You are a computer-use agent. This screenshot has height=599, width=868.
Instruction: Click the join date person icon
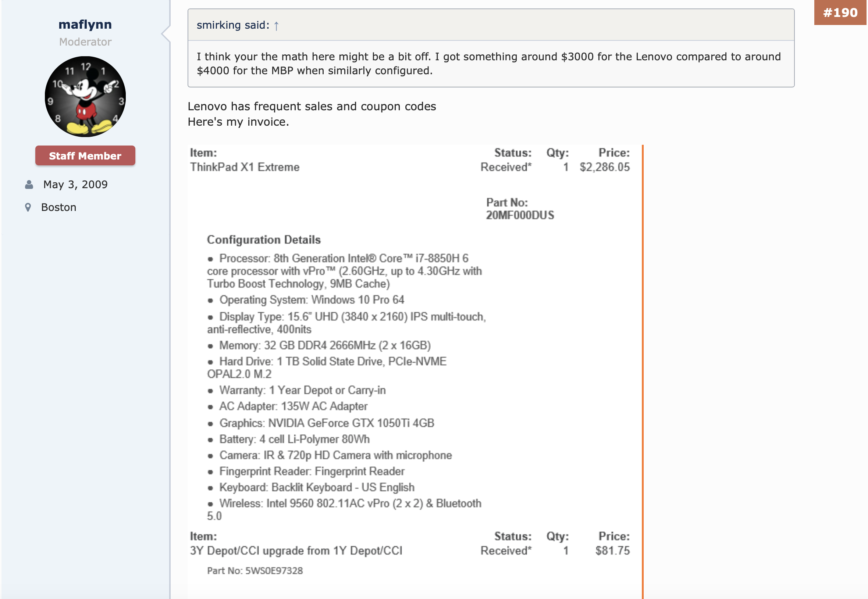click(29, 184)
